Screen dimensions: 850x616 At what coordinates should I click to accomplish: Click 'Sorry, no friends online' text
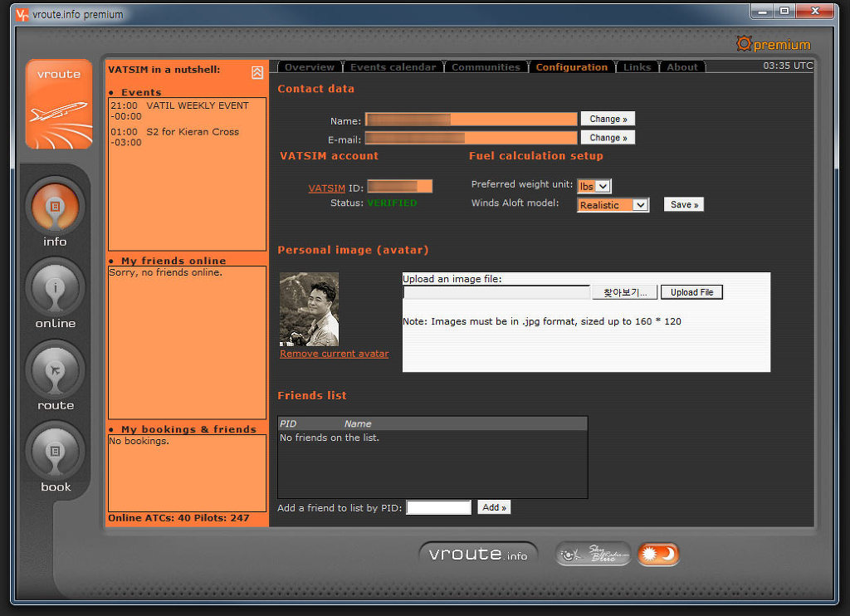[x=165, y=272]
